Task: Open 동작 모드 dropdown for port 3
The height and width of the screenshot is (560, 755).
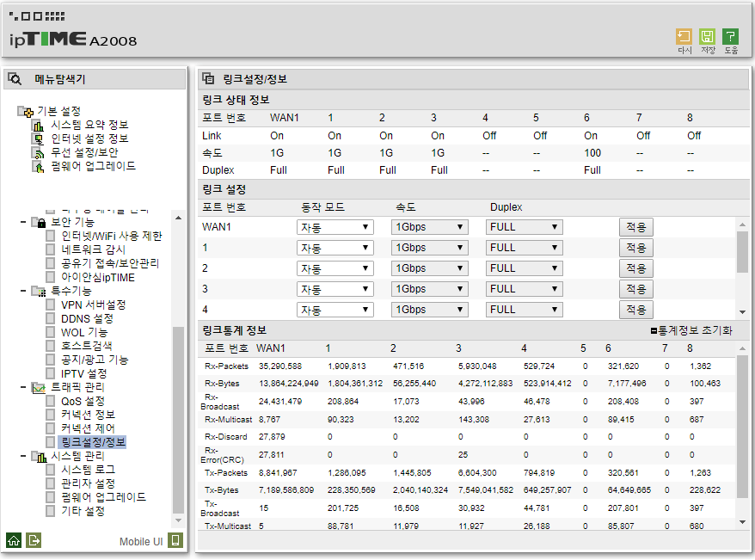Action: point(335,289)
